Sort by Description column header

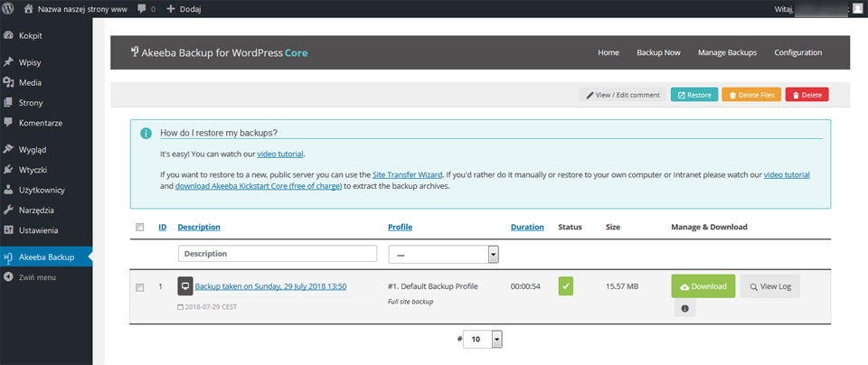[199, 227]
